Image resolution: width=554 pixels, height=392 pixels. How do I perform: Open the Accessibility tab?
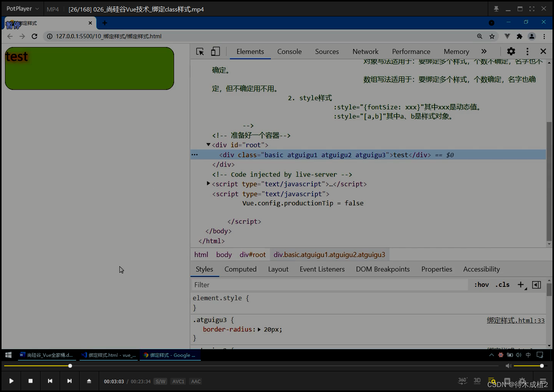point(482,269)
